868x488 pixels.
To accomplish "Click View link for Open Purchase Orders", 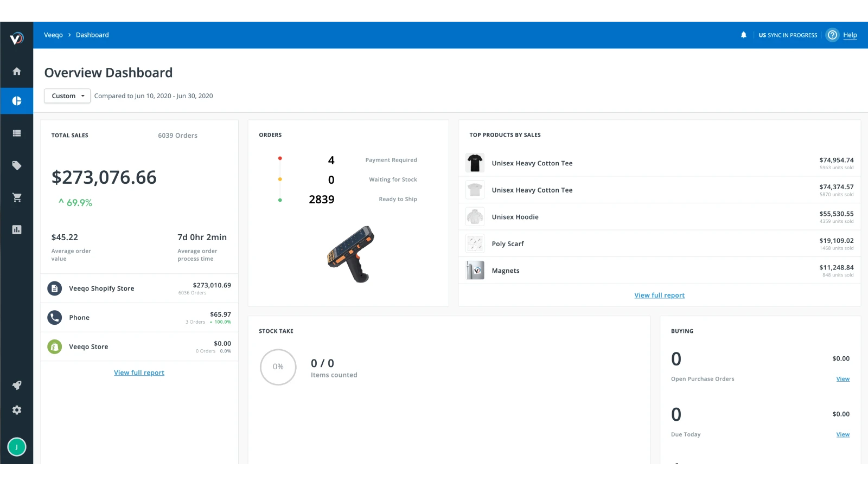I will (843, 379).
